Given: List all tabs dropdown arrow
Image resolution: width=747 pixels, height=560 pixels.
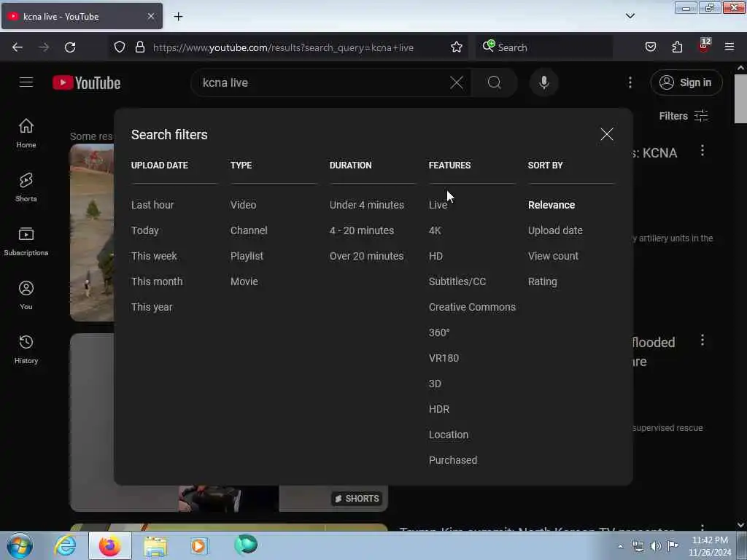Looking at the screenshot, I should coord(630,16).
